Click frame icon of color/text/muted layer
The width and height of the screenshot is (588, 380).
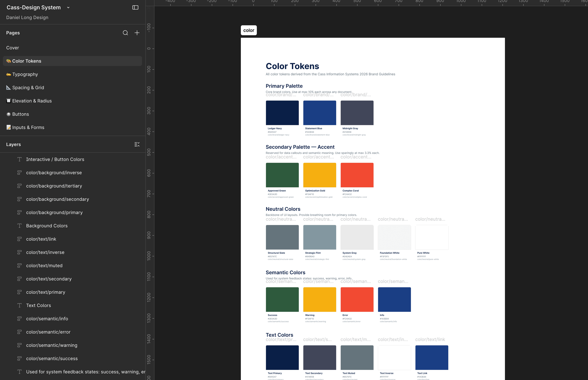click(x=20, y=266)
